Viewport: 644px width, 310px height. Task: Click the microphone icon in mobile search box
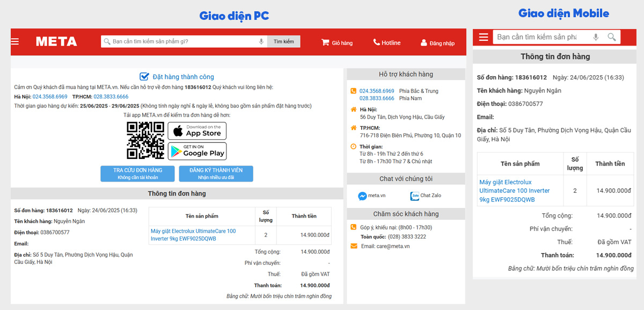(596, 37)
